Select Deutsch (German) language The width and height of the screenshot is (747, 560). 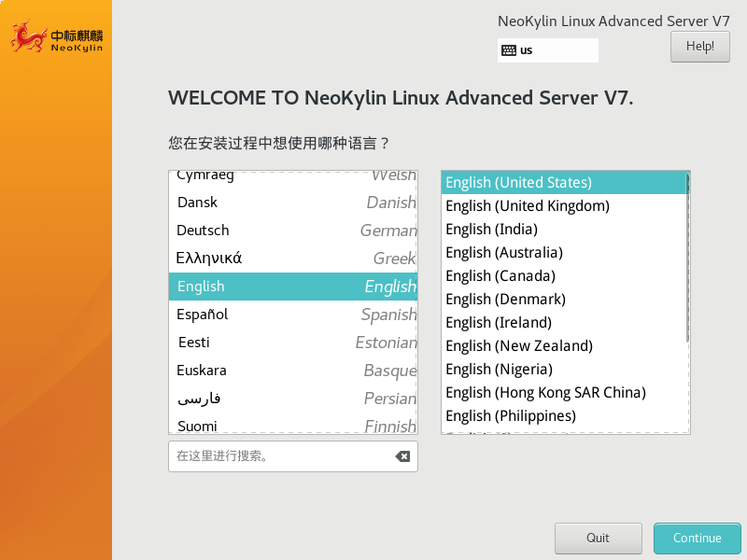click(x=293, y=231)
